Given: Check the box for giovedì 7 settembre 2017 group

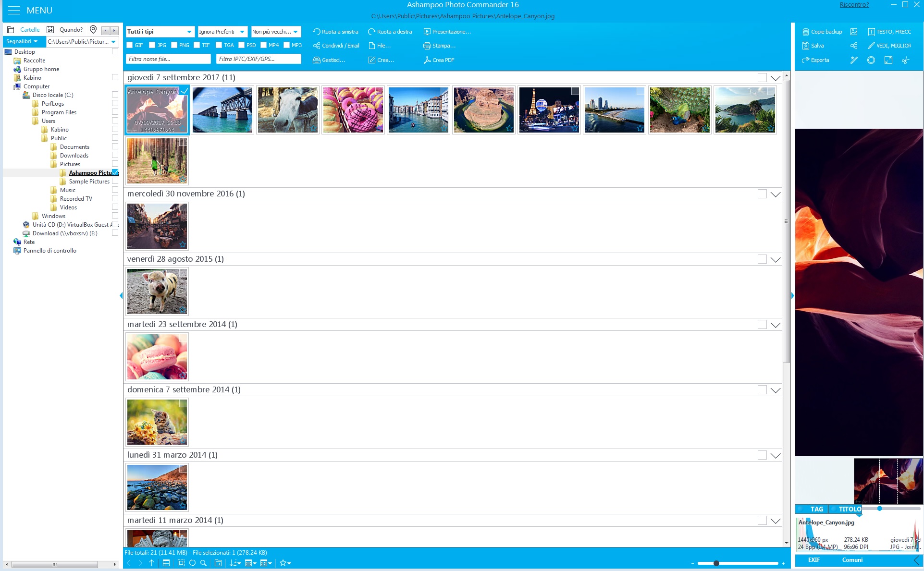Looking at the screenshot, I should click(762, 78).
